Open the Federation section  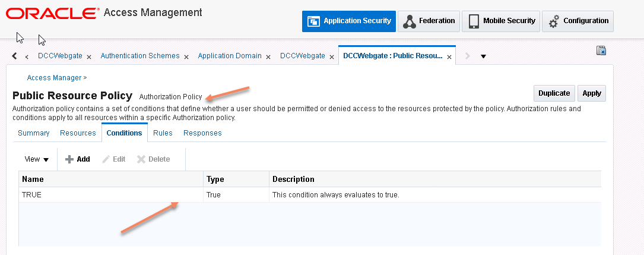(x=429, y=21)
